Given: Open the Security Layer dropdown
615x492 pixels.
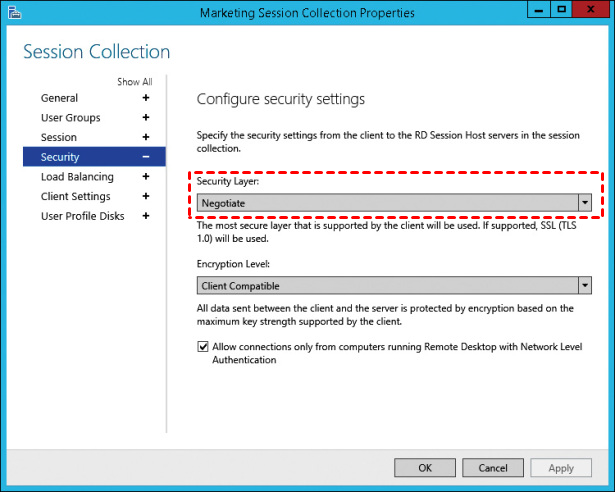Looking at the screenshot, I should [585, 203].
